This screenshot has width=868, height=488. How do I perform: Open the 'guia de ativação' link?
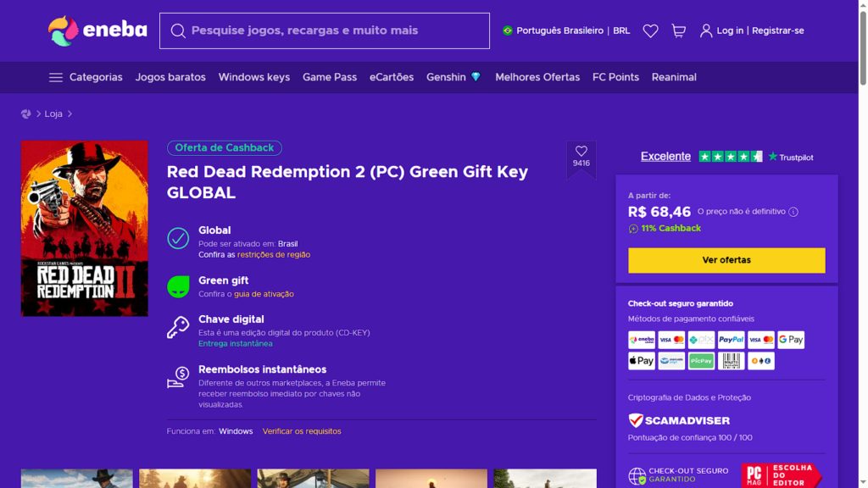[x=264, y=294]
